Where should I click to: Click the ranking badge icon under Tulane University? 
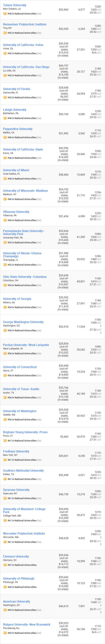click(5, 14)
